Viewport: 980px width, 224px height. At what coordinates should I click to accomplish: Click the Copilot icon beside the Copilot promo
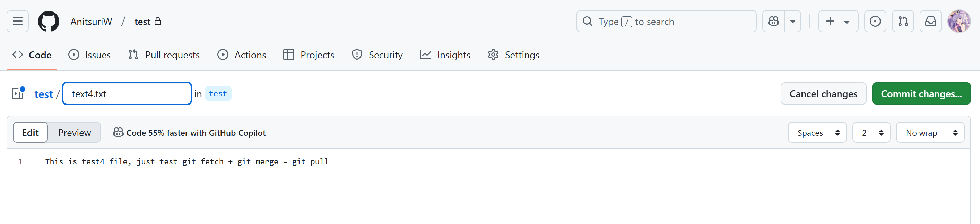(x=118, y=133)
